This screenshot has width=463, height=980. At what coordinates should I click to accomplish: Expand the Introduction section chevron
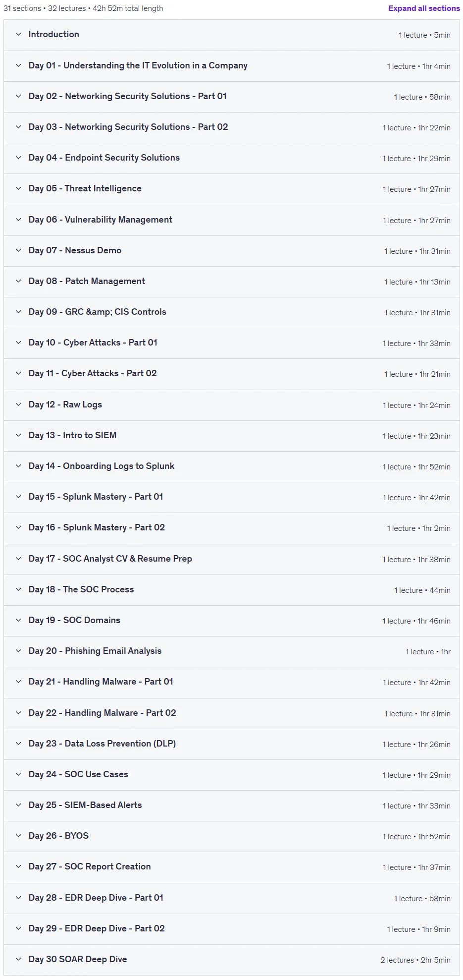[x=18, y=34]
